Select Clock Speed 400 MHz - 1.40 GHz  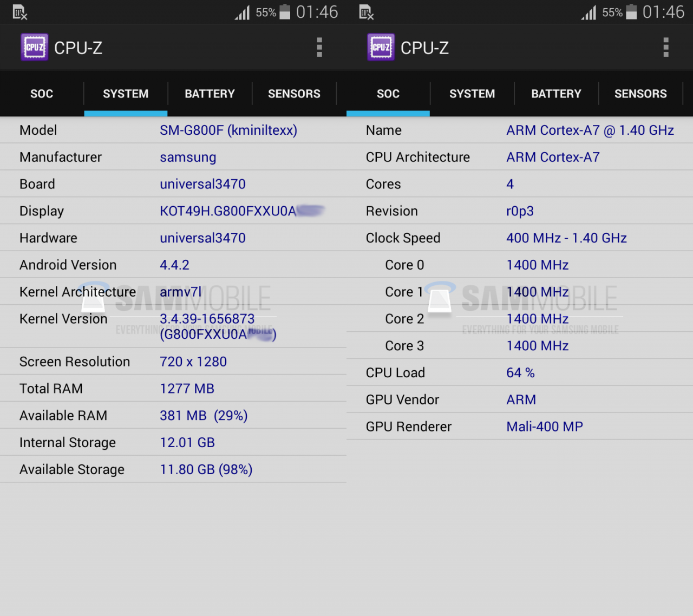tap(566, 238)
